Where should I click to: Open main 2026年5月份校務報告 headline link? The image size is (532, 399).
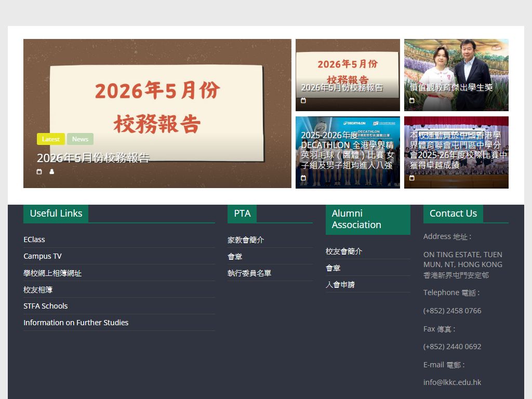click(94, 158)
